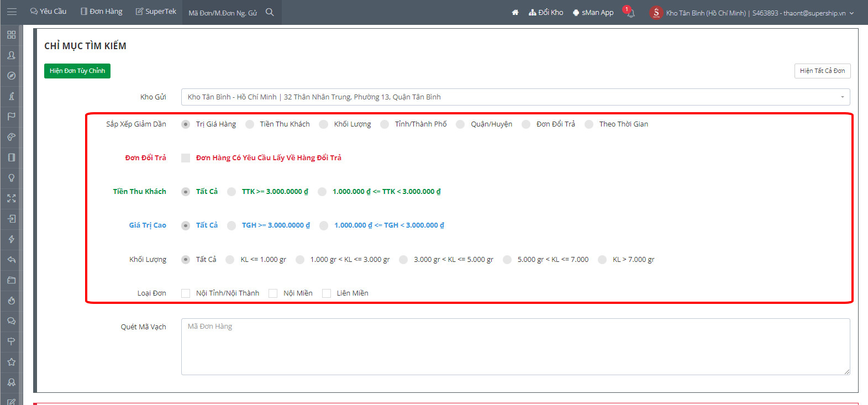Choose weight KL > 7.000 gr
The height and width of the screenshot is (405, 868).
point(602,260)
